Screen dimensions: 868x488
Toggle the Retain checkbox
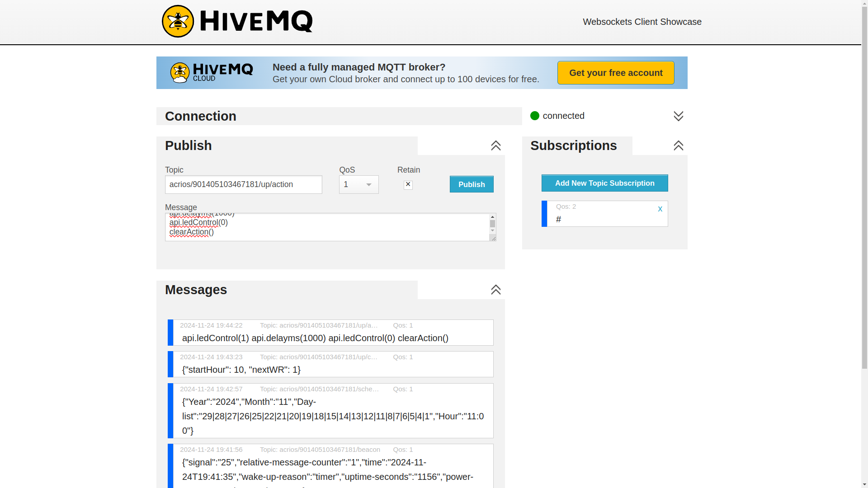click(408, 185)
